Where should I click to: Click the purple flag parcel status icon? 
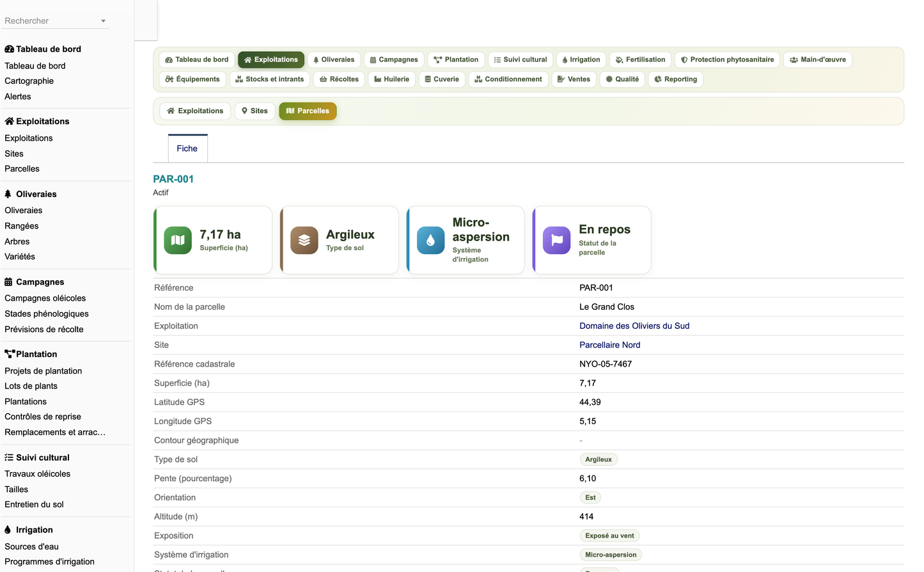click(557, 241)
